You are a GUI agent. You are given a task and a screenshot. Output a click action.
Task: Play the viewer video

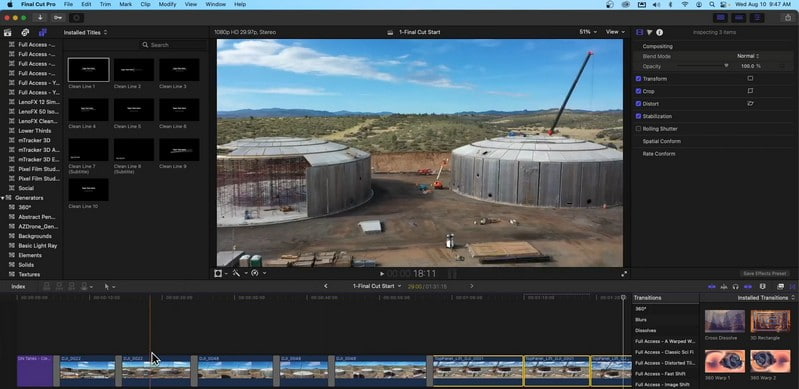(x=382, y=274)
